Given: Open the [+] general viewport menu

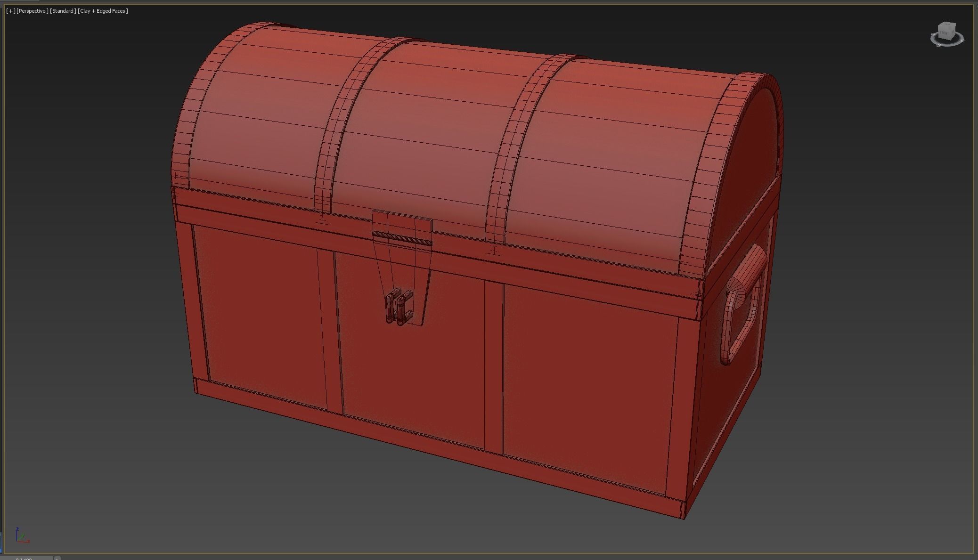Looking at the screenshot, I should 10,11.
